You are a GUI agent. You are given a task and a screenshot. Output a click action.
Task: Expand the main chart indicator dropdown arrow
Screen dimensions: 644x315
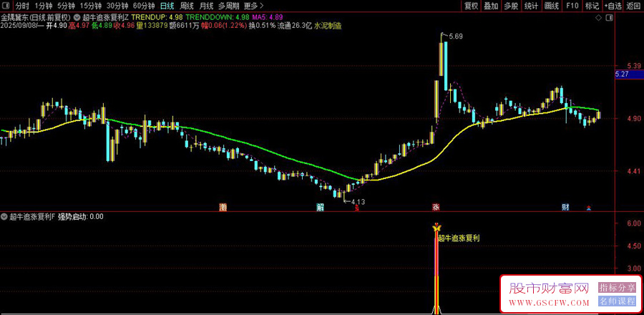pyautogui.click(x=77, y=18)
